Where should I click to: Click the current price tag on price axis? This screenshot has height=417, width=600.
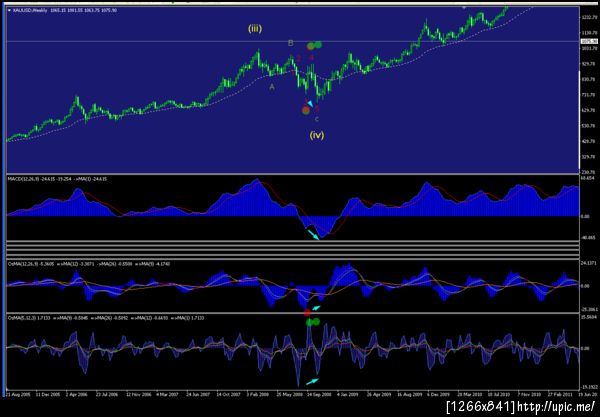[589, 41]
